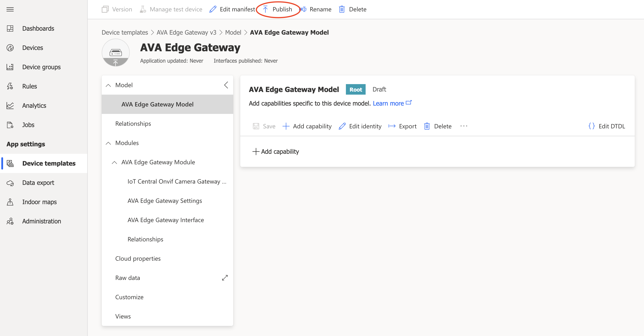Click Edit DTDL braces icon

tap(591, 126)
